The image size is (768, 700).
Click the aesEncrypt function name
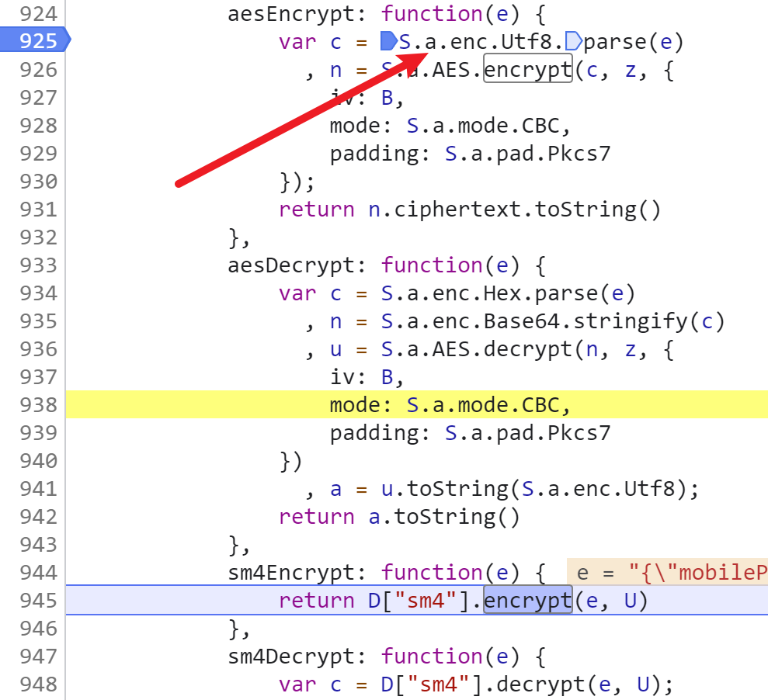tap(291, 14)
